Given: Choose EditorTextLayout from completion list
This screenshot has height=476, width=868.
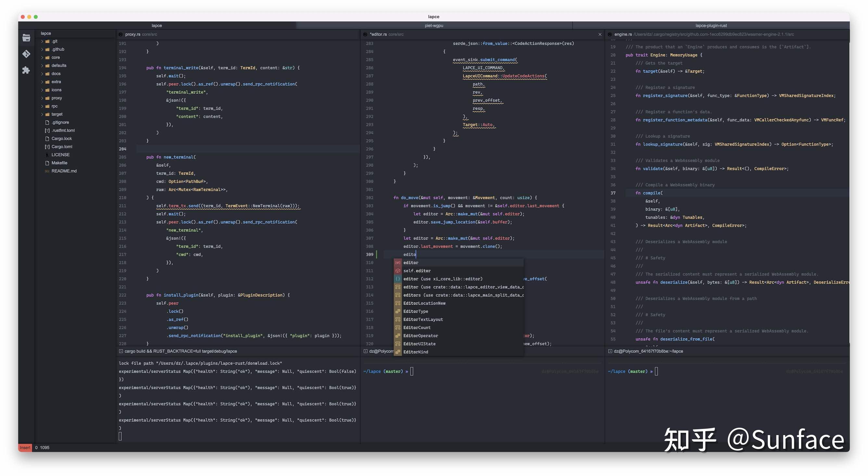Looking at the screenshot, I should tap(423, 319).
